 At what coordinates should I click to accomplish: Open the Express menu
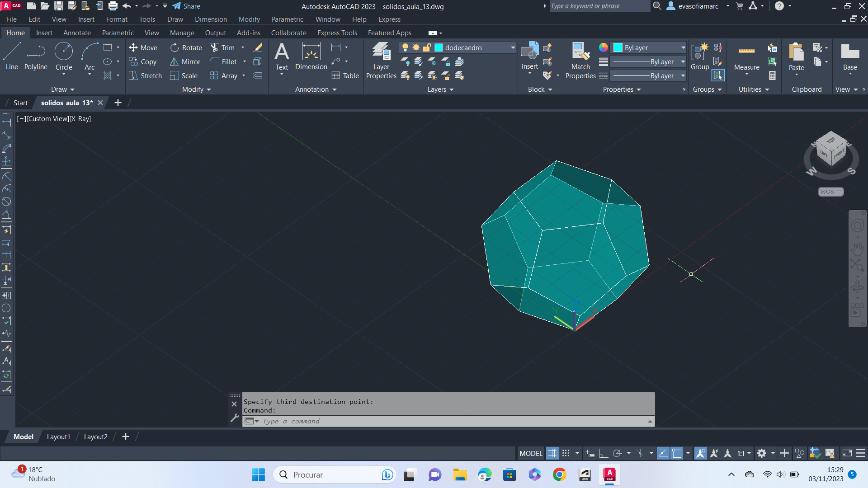(x=389, y=19)
